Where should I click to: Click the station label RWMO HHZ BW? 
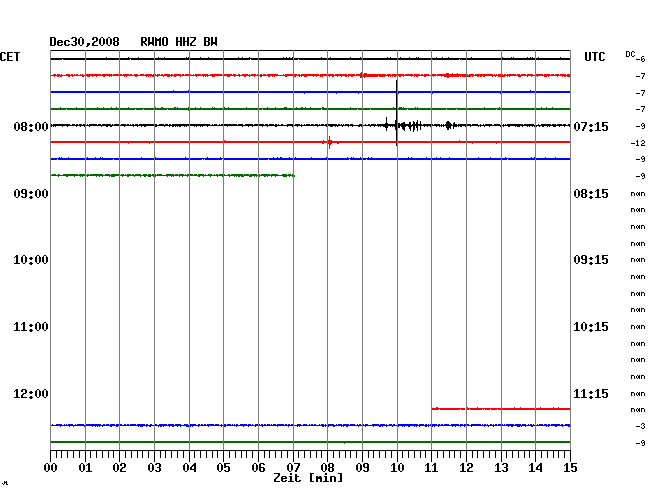(x=179, y=42)
